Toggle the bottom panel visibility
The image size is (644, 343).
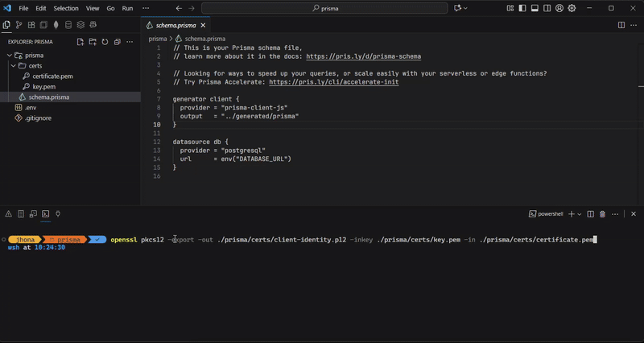(534, 8)
